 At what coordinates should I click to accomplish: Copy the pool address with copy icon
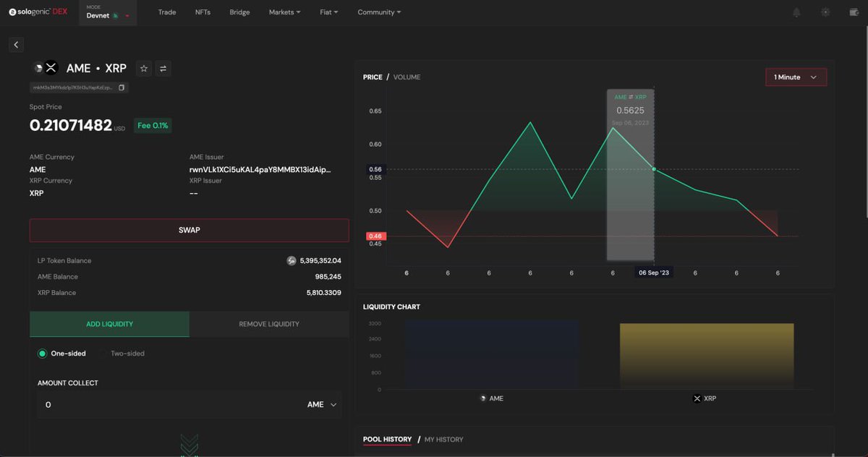pos(122,87)
